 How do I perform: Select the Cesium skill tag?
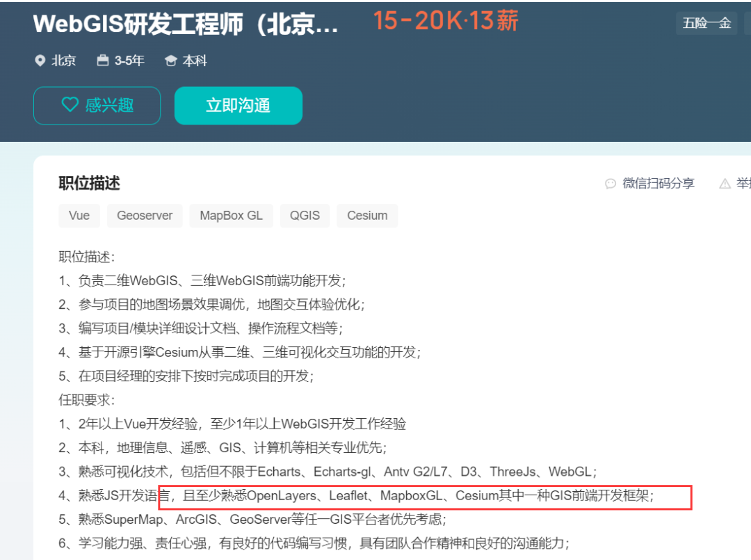coord(367,216)
